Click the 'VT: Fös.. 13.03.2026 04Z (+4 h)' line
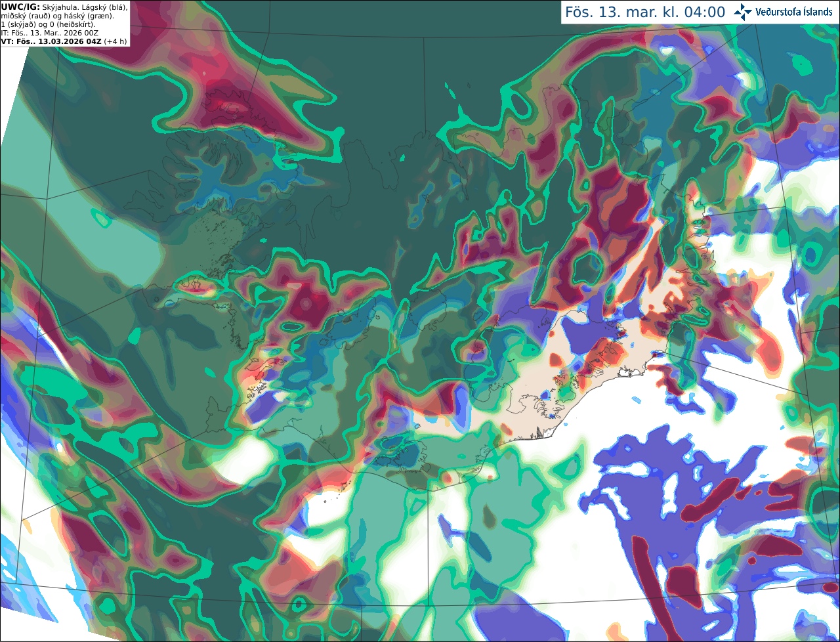This screenshot has width=840, height=642. (x=64, y=41)
